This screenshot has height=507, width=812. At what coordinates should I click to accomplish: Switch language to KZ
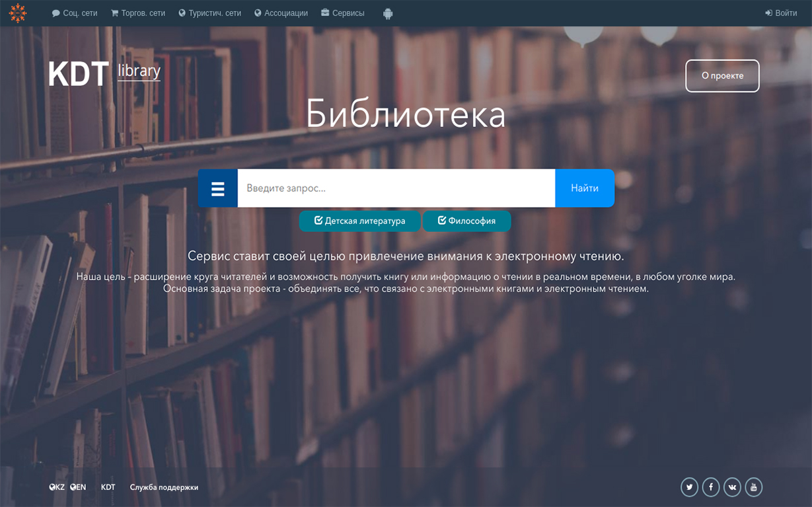coord(57,487)
